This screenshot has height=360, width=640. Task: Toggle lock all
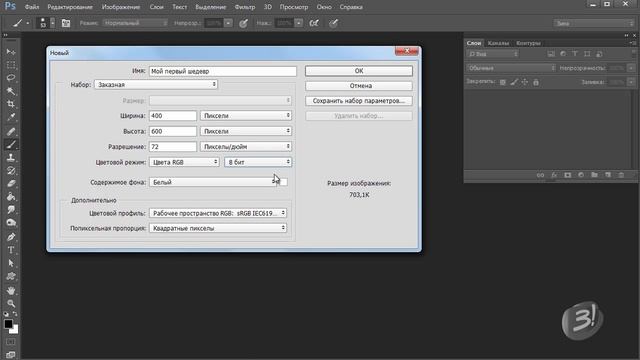point(536,82)
